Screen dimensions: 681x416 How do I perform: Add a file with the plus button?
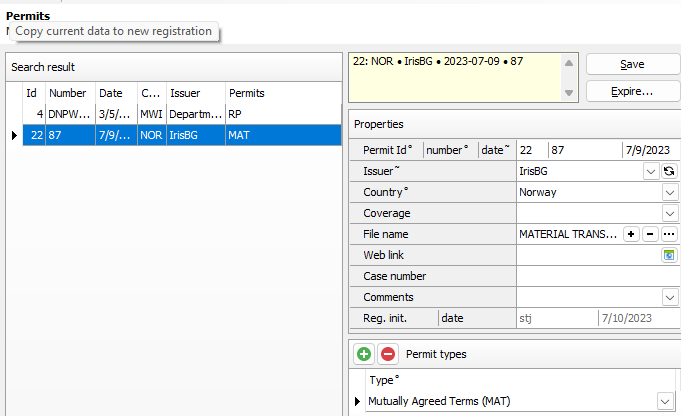coord(631,234)
